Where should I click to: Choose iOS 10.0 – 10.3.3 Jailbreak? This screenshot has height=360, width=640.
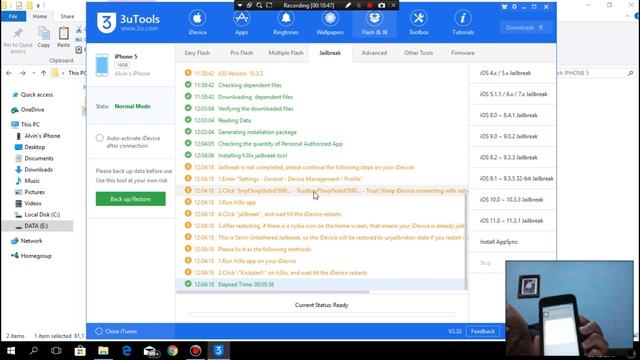pyautogui.click(x=512, y=200)
